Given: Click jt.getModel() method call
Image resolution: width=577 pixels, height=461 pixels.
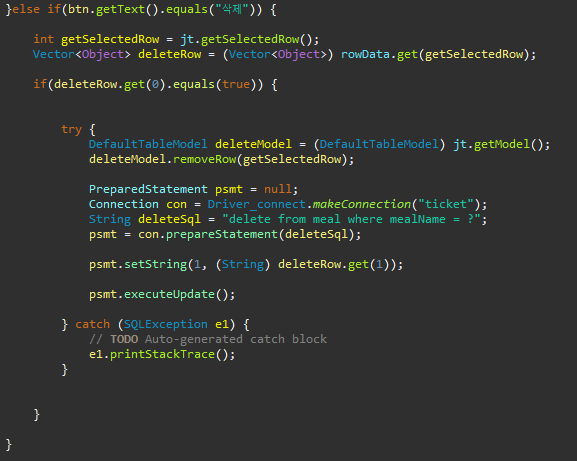Looking at the screenshot, I should click(x=498, y=144).
